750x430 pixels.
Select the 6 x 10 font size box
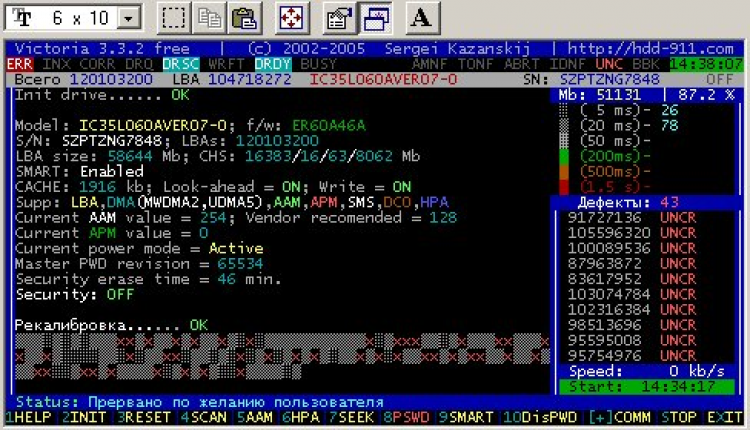pos(74,18)
